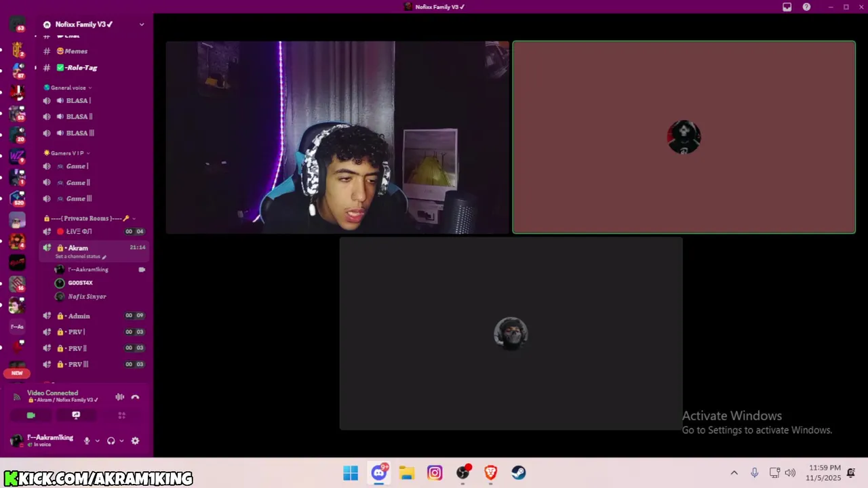Open the !'--As server icon
This screenshot has width=868, height=488.
coord(17,327)
